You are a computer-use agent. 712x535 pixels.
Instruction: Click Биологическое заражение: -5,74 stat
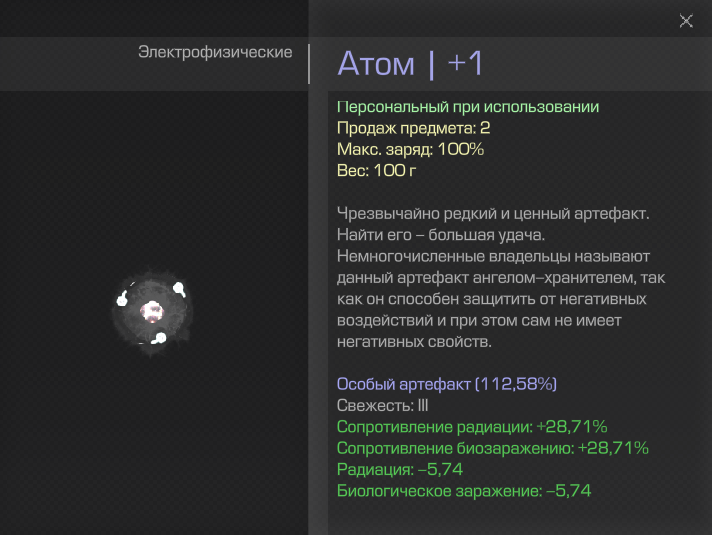click(x=464, y=491)
